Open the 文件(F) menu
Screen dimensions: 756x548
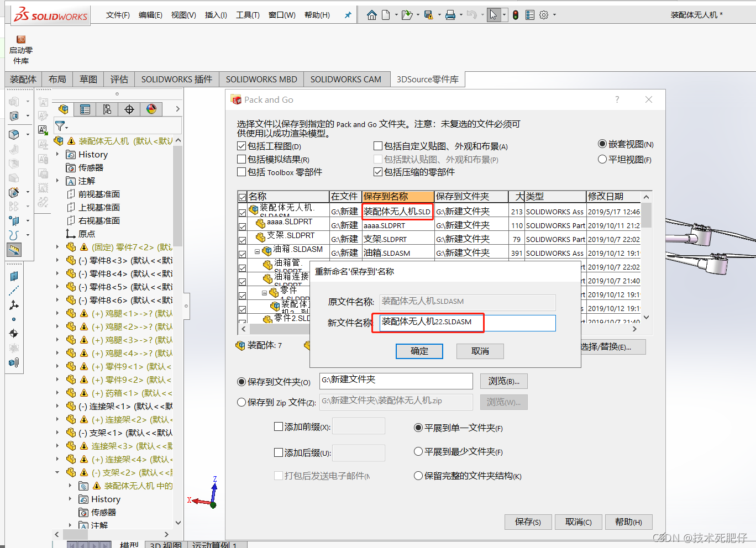(x=118, y=15)
